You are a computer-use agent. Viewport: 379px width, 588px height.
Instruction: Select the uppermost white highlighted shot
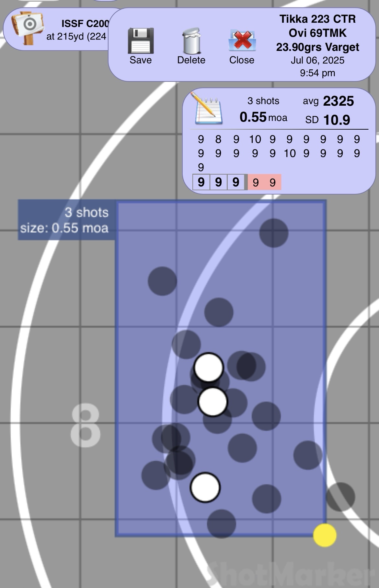[x=209, y=367]
